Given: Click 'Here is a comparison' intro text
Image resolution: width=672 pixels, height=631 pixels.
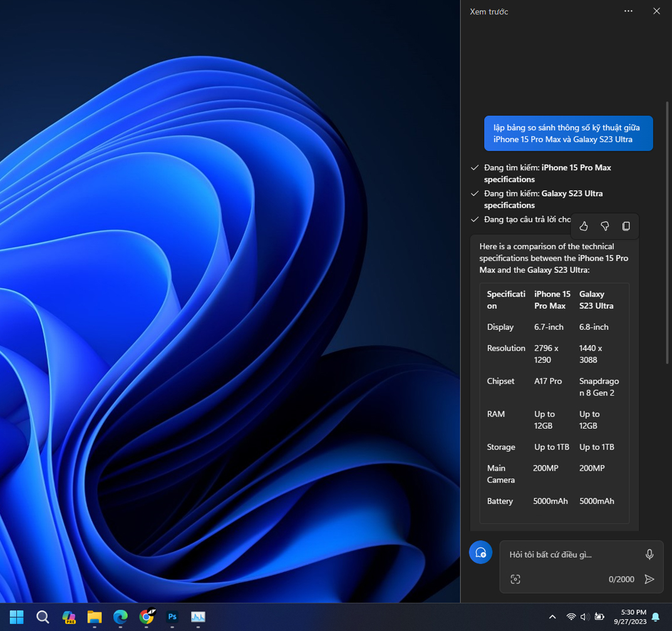Looking at the screenshot, I should [554, 258].
